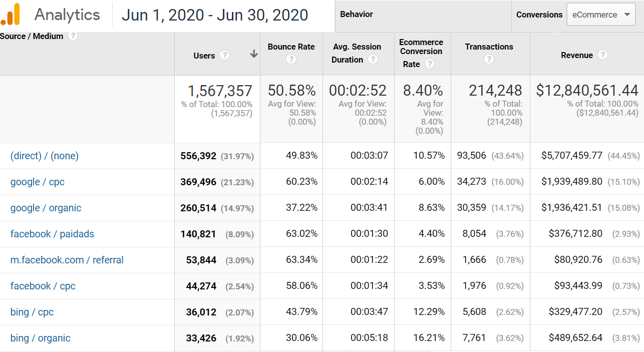Click revenue $376,712.80 for facebook / paidads
The width and height of the screenshot is (644, 352).
pyautogui.click(x=576, y=234)
